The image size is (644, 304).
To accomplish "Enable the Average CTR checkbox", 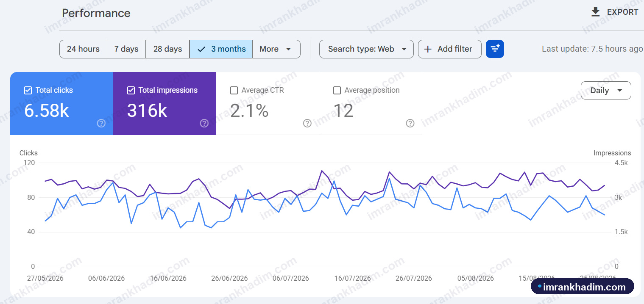I will (x=234, y=90).
